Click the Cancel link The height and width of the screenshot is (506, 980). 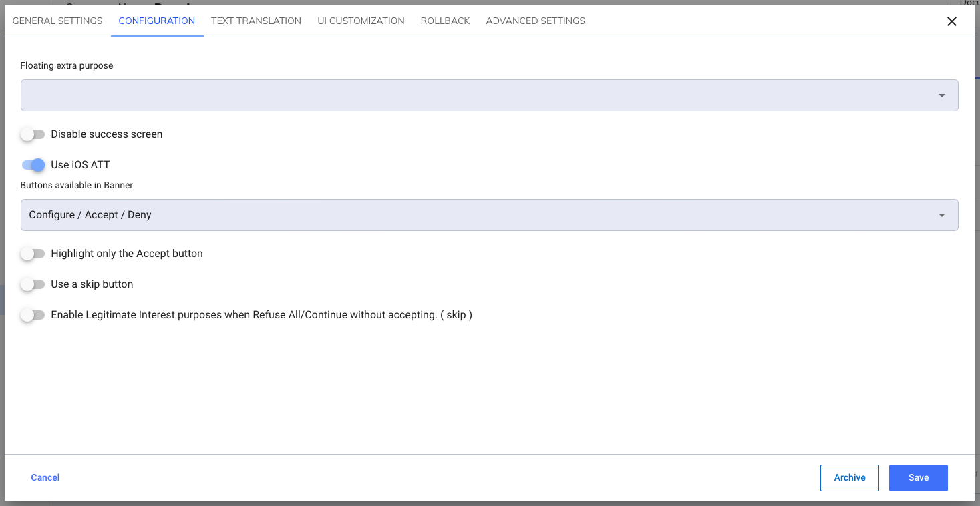click(x=45, y=477)
